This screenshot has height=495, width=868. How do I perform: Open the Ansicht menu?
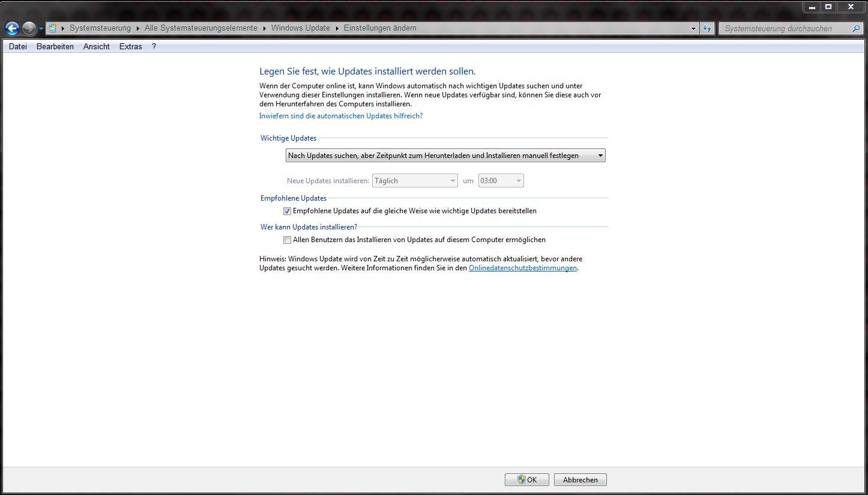point(97,46)
